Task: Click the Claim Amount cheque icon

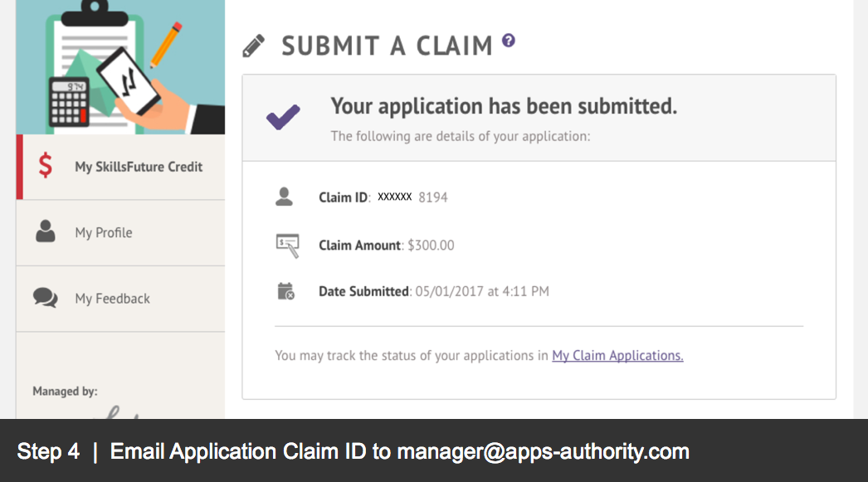Action: click(x=287, y=246)
